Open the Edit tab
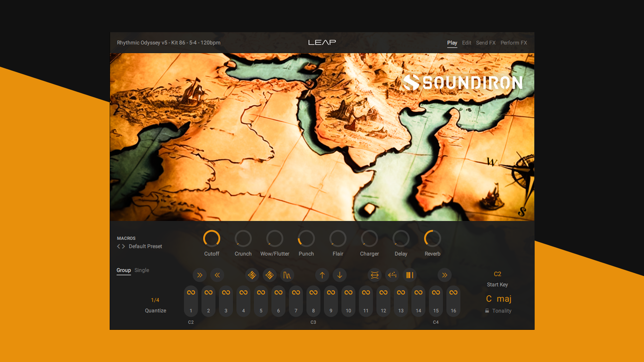This screenshot has height=362, width=644. click(x=466, y=43)
